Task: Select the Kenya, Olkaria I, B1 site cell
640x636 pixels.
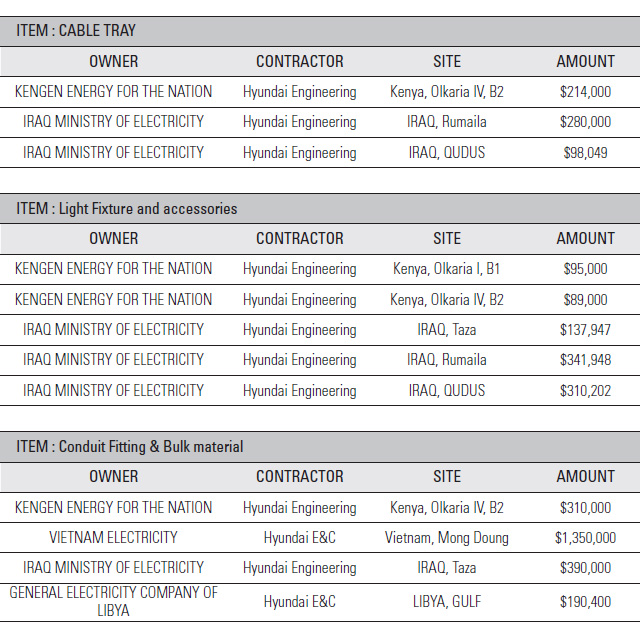Action: coord(447,269)
